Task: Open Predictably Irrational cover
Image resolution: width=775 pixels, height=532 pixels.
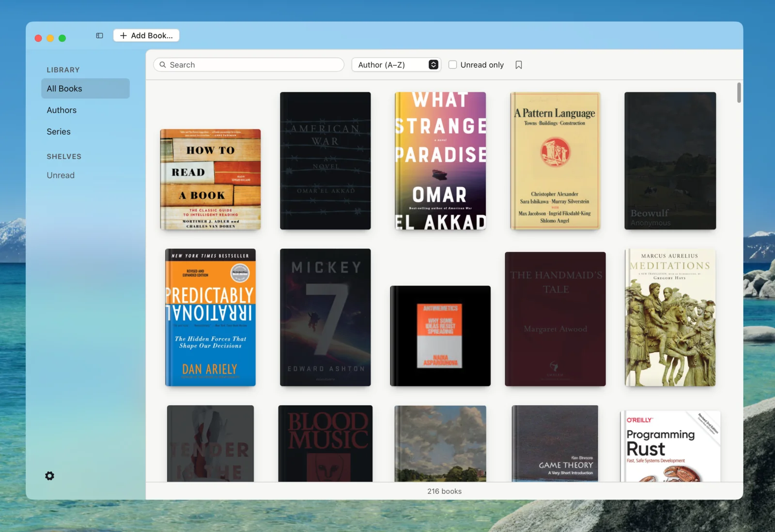Action: point(211,318)
